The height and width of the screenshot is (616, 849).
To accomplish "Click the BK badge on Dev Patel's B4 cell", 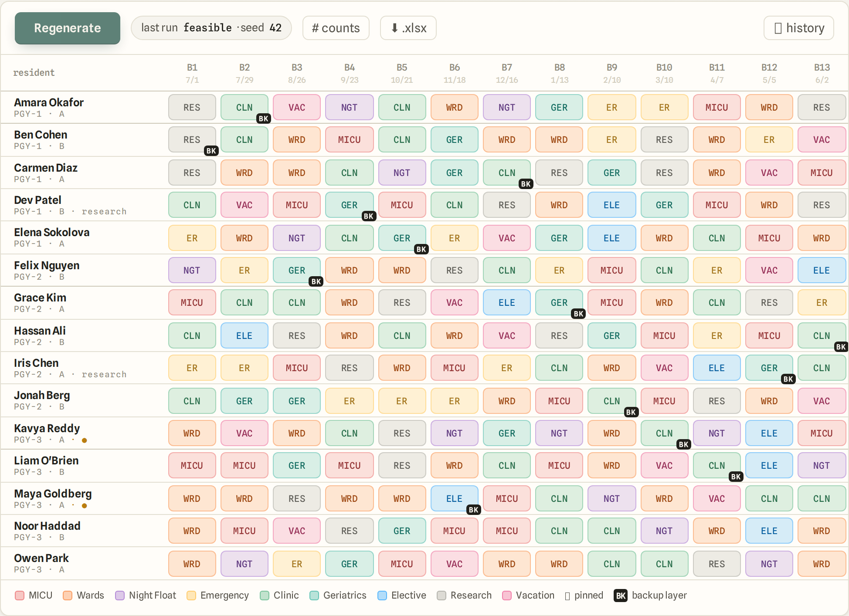I will (369, 216).
